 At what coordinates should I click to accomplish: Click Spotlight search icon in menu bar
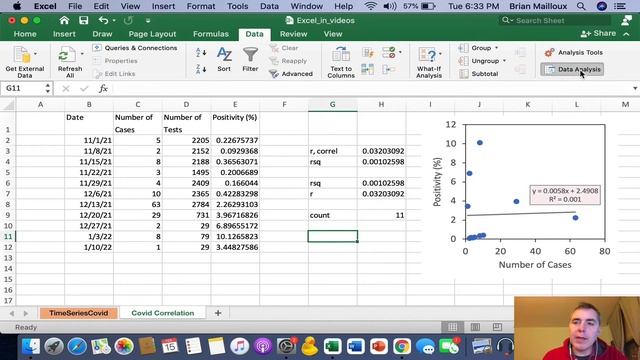click(x=581, y=6)
